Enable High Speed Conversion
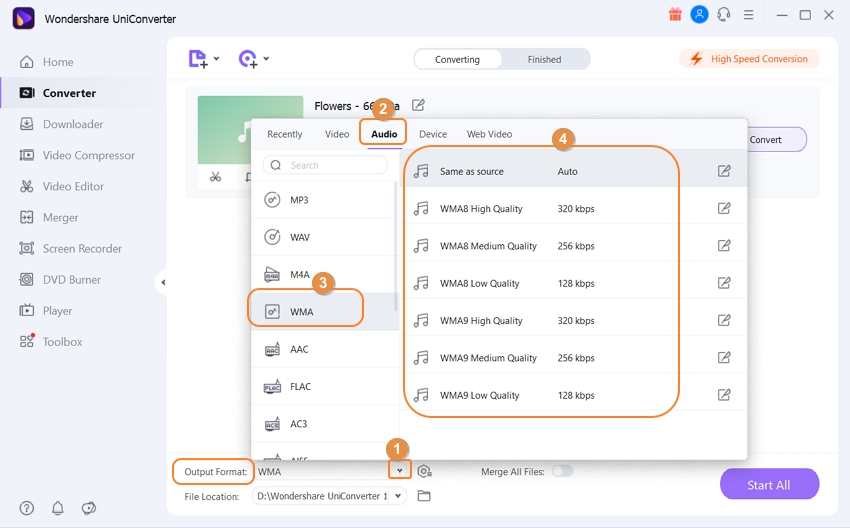 [749, 59]
